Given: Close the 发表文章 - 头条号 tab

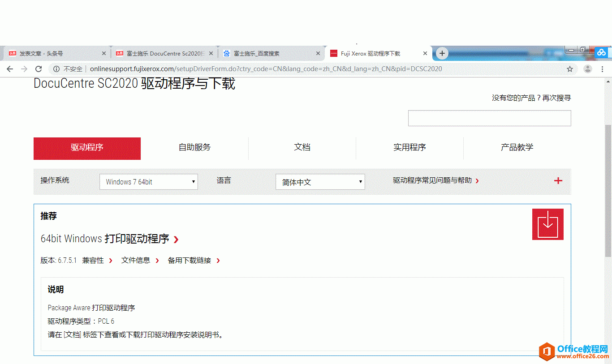Looking at the screenshot, I should (104, 53).
